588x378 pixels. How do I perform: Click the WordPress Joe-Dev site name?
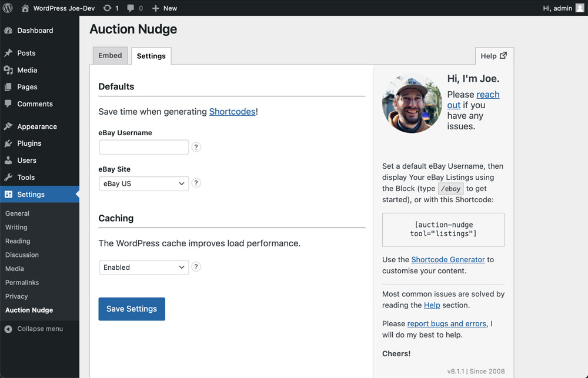tap(64, 8)
